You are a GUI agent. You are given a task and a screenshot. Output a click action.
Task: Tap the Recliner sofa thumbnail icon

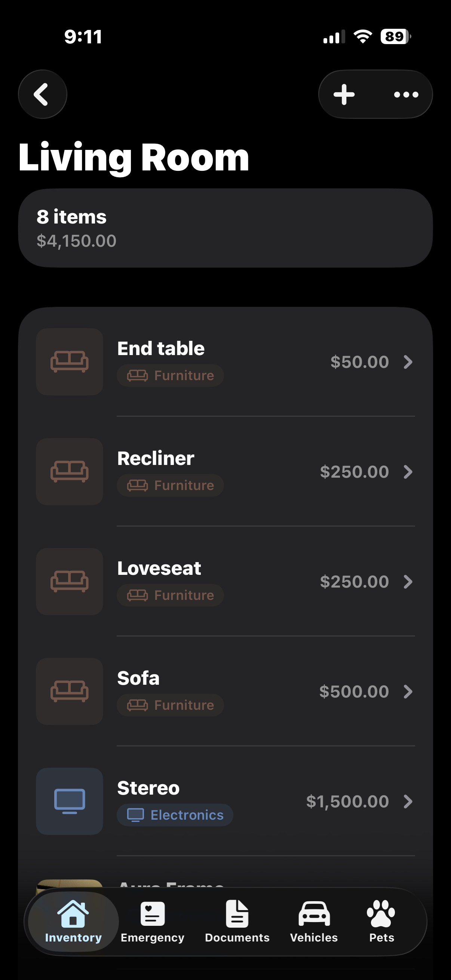pos(70,472)
